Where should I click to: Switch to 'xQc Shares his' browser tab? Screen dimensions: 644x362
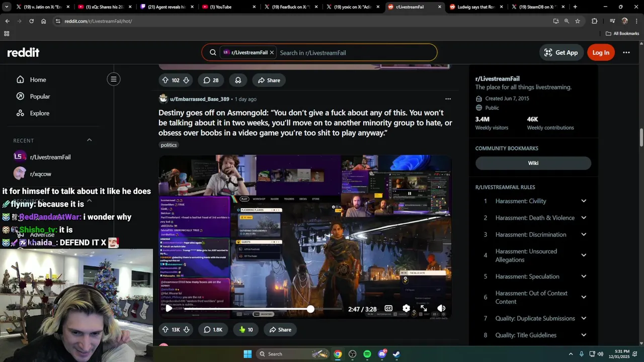pos(105,7)
